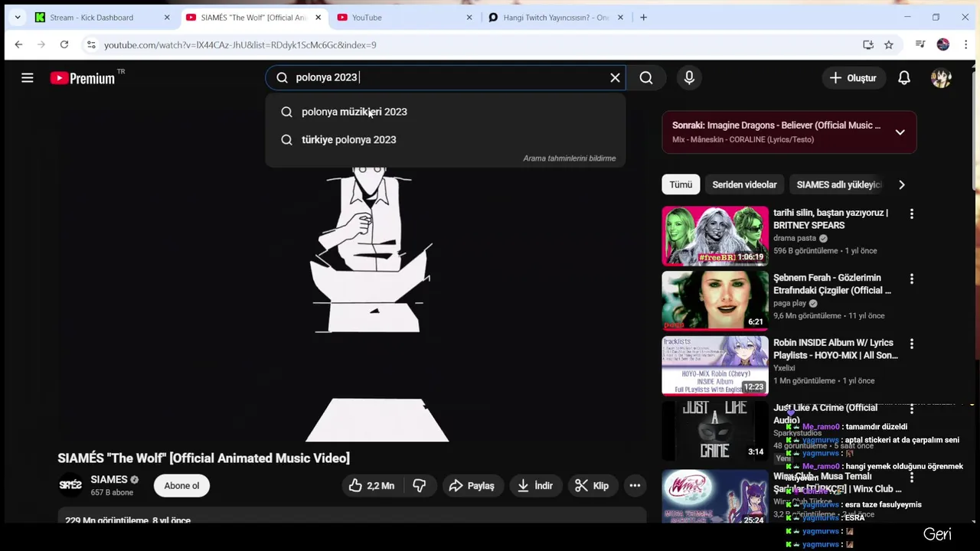Open Chrome three-dot menu
980x551 pixels.
(x=966, y=44)
